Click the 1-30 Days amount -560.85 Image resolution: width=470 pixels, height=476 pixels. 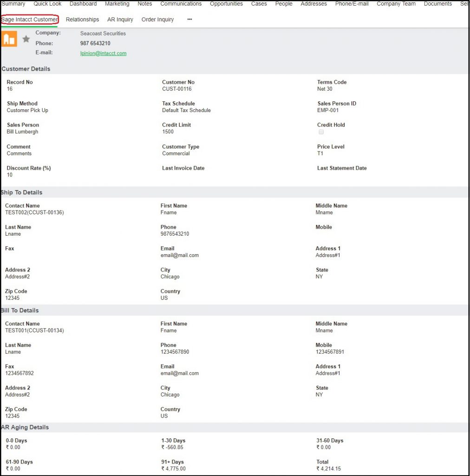tap(172, 447)
